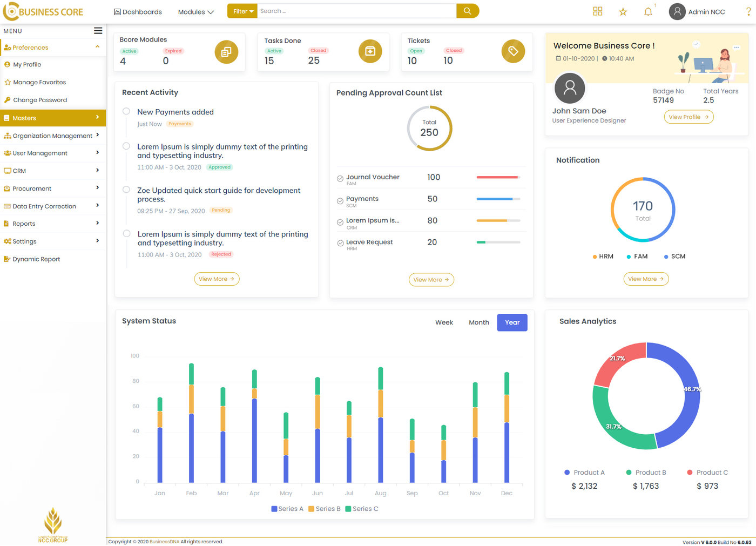Click the Tasks Done card icon
The width and height of the screenshot is (756, 546).
(x=370, y=51)
